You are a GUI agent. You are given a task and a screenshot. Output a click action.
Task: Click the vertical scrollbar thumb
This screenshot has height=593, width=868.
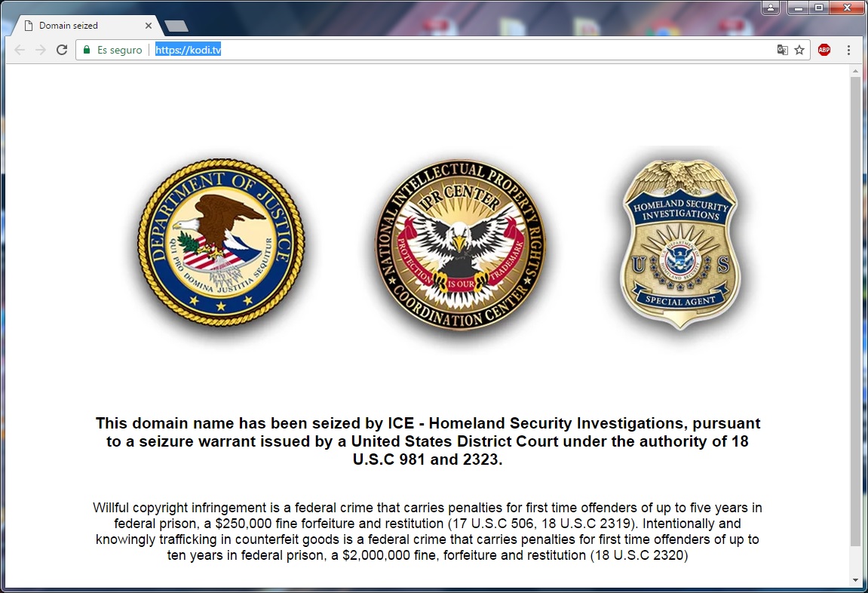pyautogui.click(x=856, y=311)
